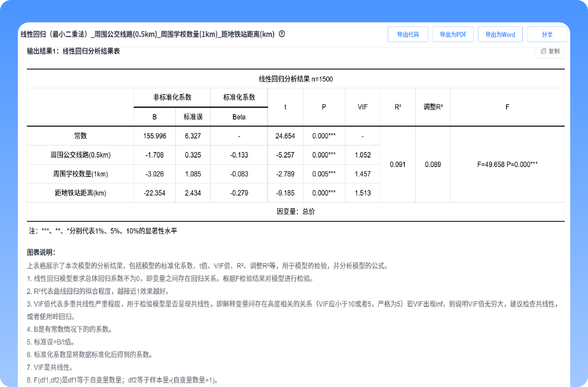Click the 标准化系数 column header
The width and height of the screenshot is (588, 387).
pos(239,97)
